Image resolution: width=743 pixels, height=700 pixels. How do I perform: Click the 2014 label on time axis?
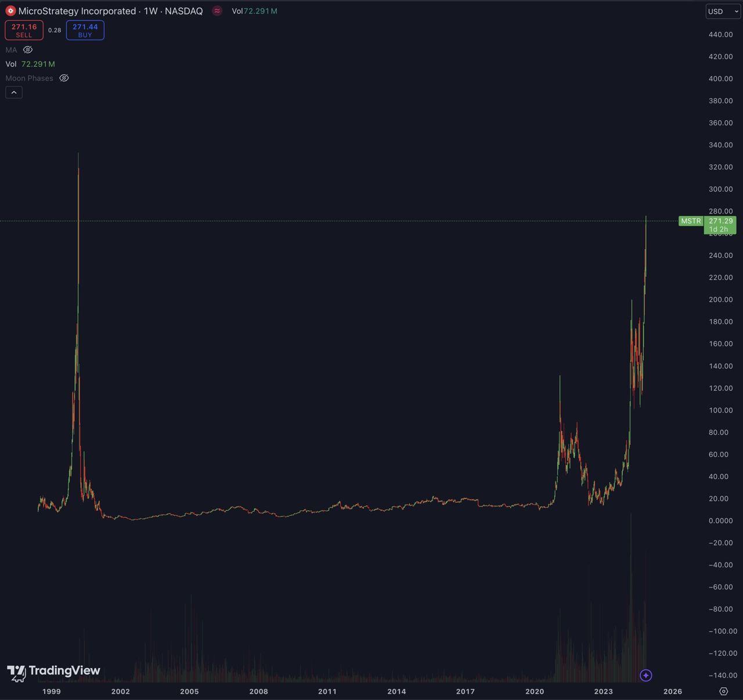tap(397, 691)
